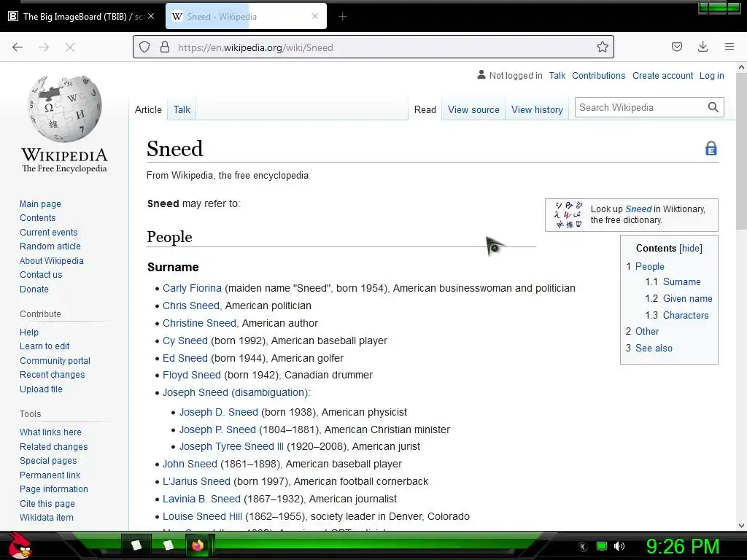Open the first white note taskbar icon
Screen dimensions: 747x560
coord(136,545)
